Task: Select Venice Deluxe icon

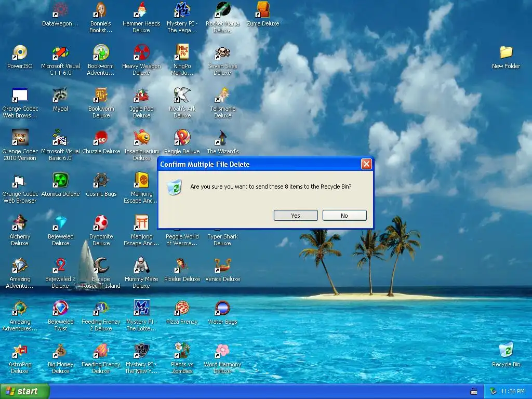Action: pyautogui.click(x=222, y=270)
